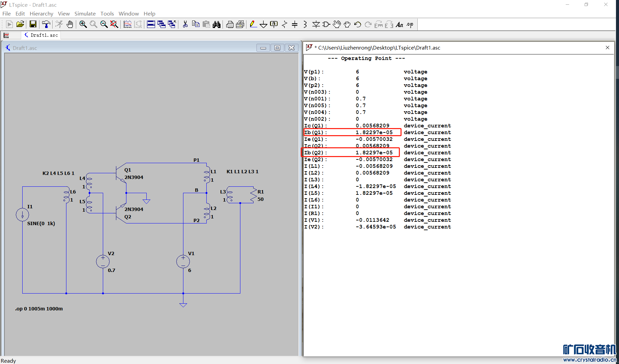Screen dimensions: 619x364
Task: Select the Zoom In magnifier tool
Action: [83, 24]
